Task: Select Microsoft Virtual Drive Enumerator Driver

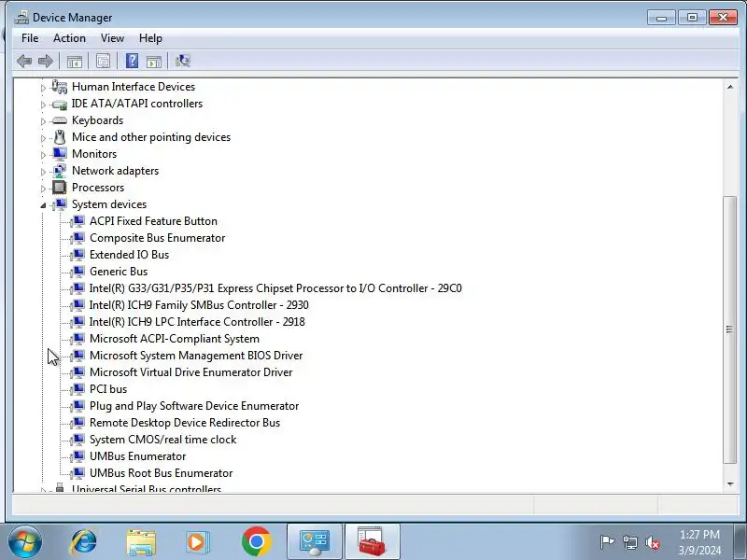Action: [191, 372]
